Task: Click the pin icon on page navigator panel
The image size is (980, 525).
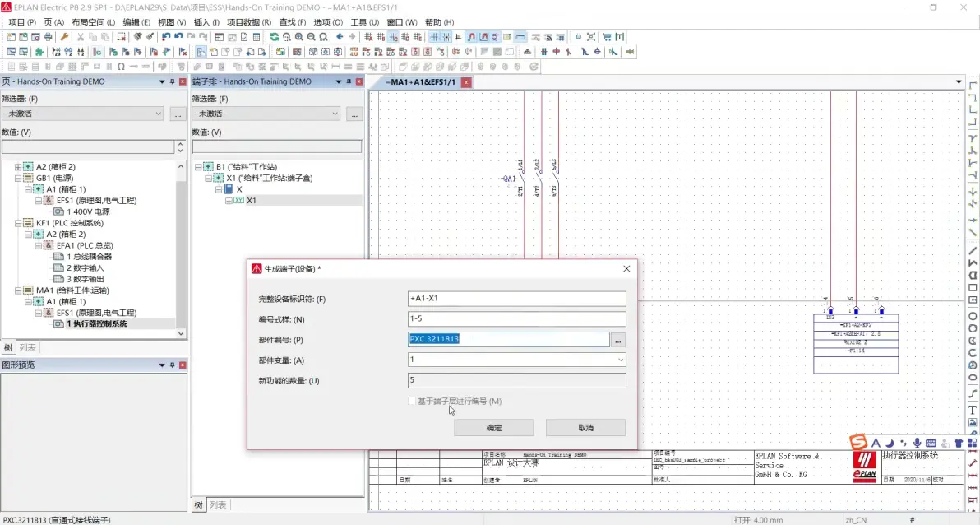Action: pos(173,82)
